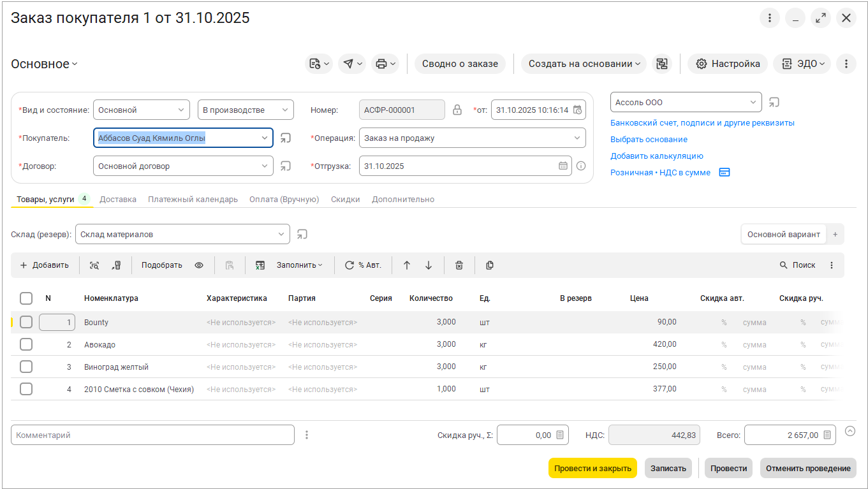The width and height of the screenshot is (868, 489).
Task: Tick the checkbox for the Авокадо row
Action: [x=26, y=345]
